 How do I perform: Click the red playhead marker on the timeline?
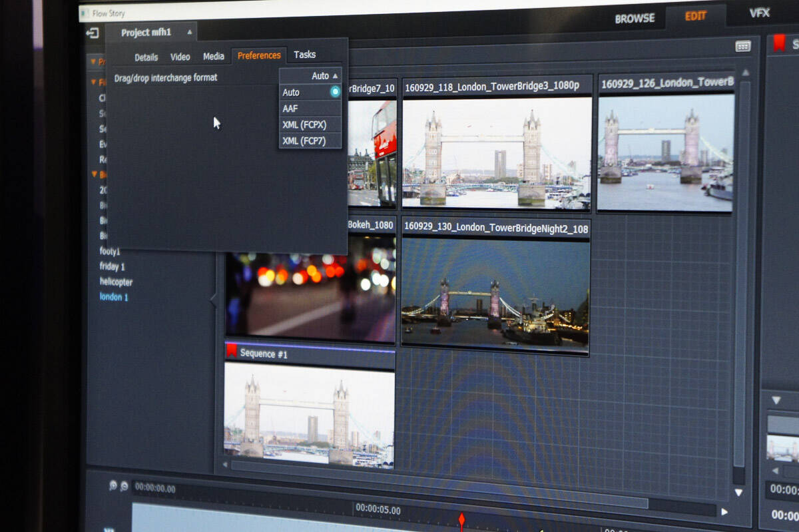tap(461, 519)
